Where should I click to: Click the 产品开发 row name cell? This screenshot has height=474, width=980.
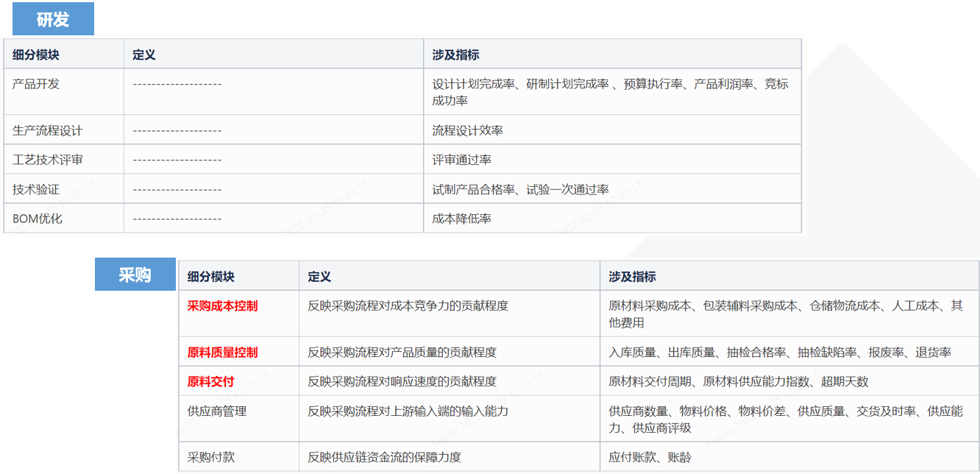[x=36, y=84]
